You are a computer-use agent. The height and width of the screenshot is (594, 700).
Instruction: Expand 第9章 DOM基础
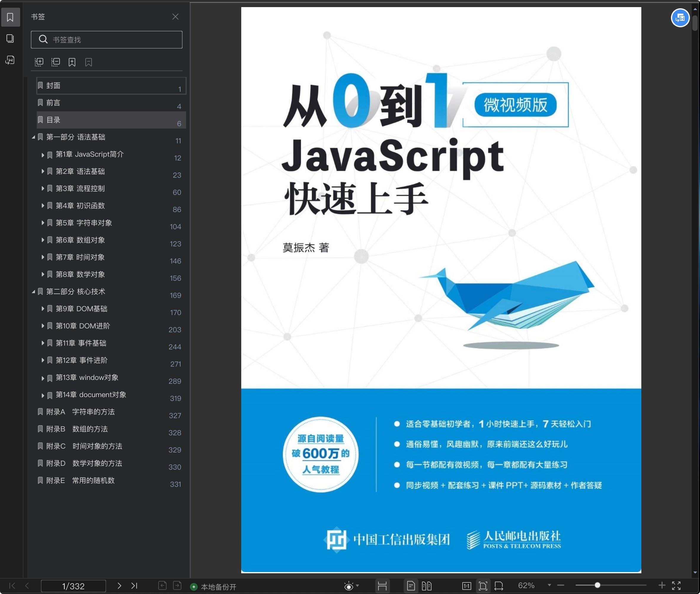click(x=43, y=309)
